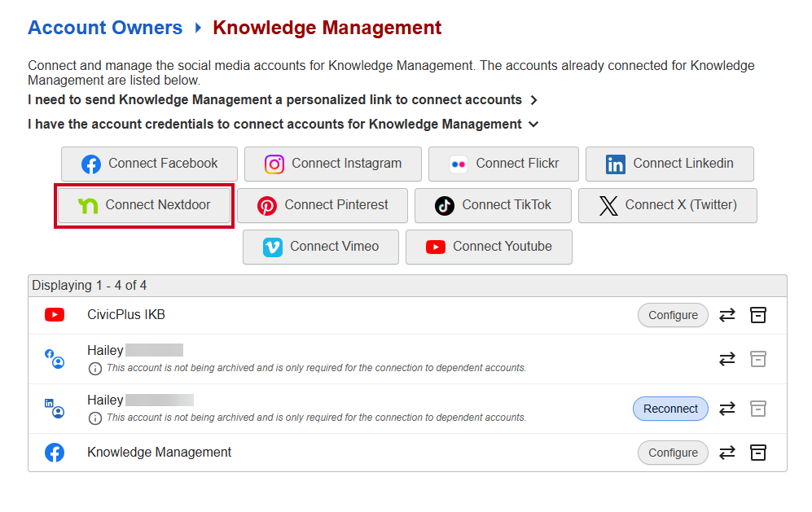Click archive box icon for Knowledge Management row
The image size is (812, 512).
(x=758, y=453)
